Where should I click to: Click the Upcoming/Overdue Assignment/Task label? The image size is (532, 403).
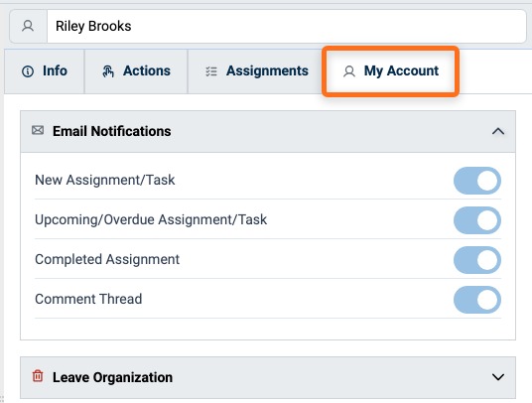(151, 219)
